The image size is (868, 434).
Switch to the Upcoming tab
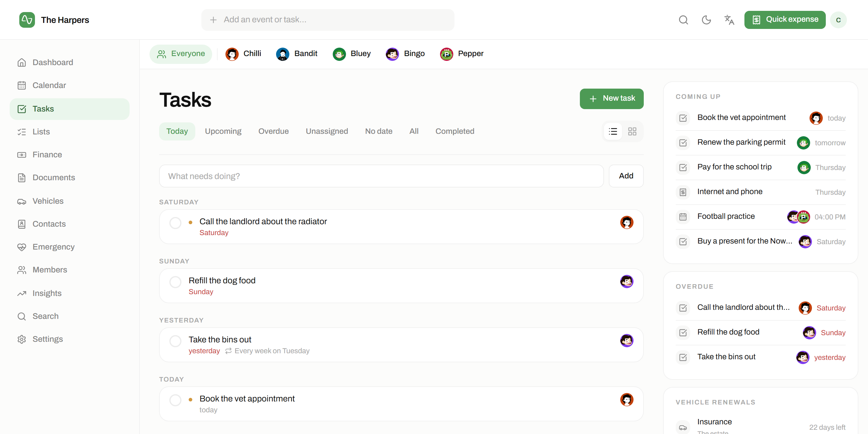pos(223,131)
